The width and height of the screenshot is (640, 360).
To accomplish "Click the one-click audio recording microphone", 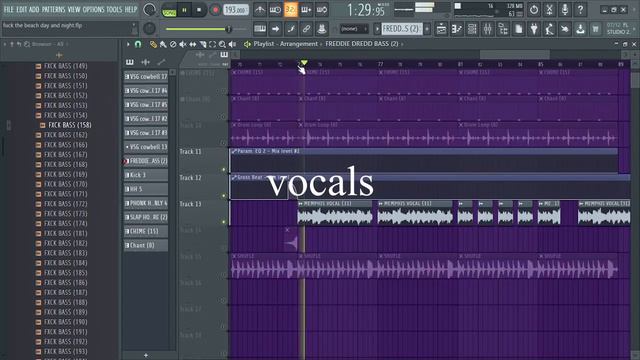I will coord(565,10).
